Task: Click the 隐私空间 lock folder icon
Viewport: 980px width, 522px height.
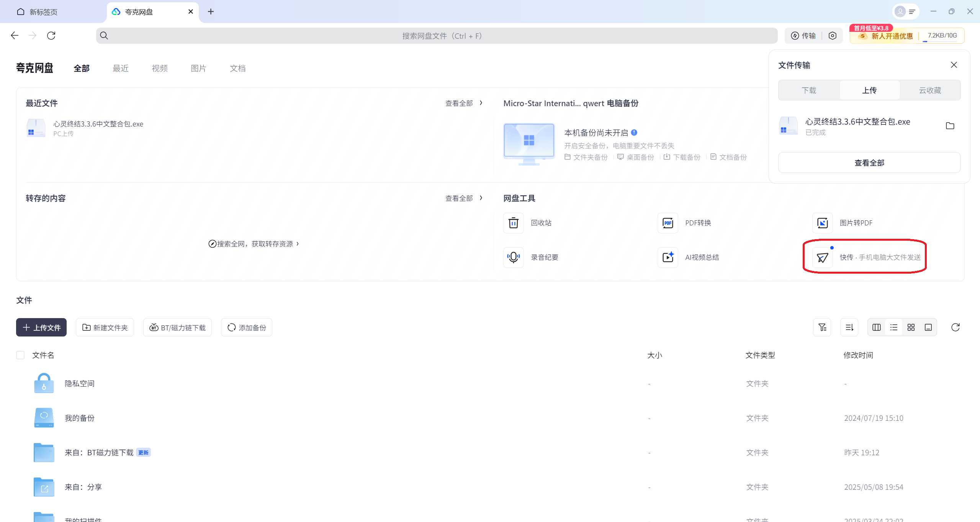Action: pyautogui.click(x=44, y=383)
